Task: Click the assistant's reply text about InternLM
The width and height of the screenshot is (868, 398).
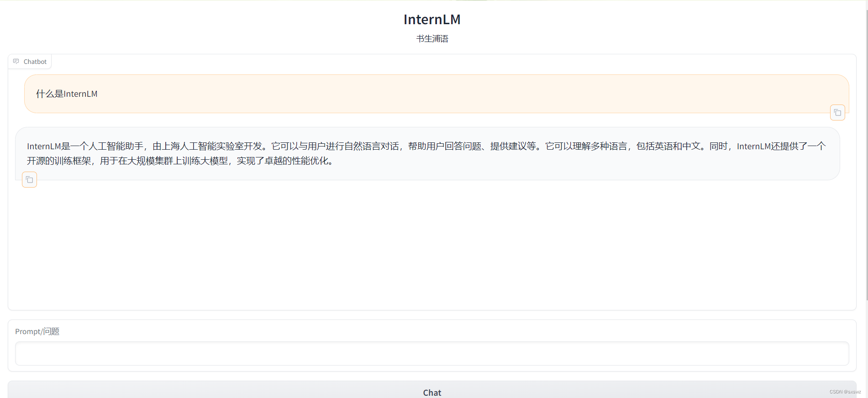Action: (426, 153)
